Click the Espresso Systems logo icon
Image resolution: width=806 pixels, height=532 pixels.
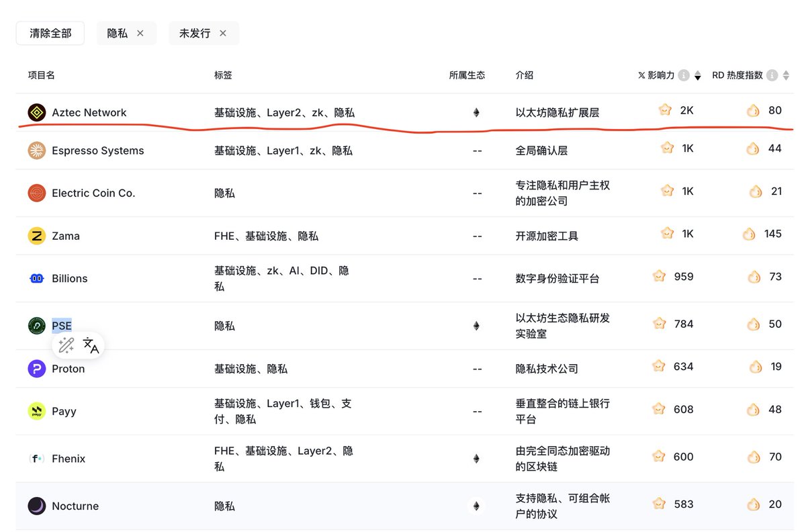37,150
